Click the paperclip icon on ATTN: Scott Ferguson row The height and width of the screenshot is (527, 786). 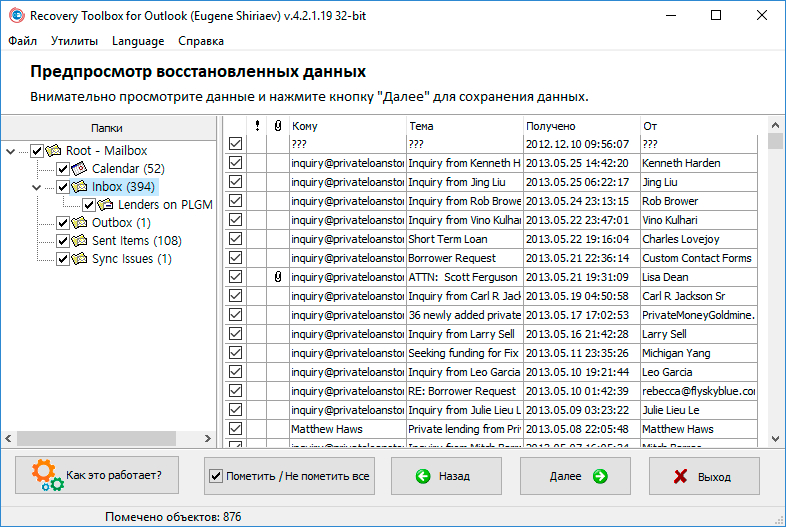[x=278, y=277]
